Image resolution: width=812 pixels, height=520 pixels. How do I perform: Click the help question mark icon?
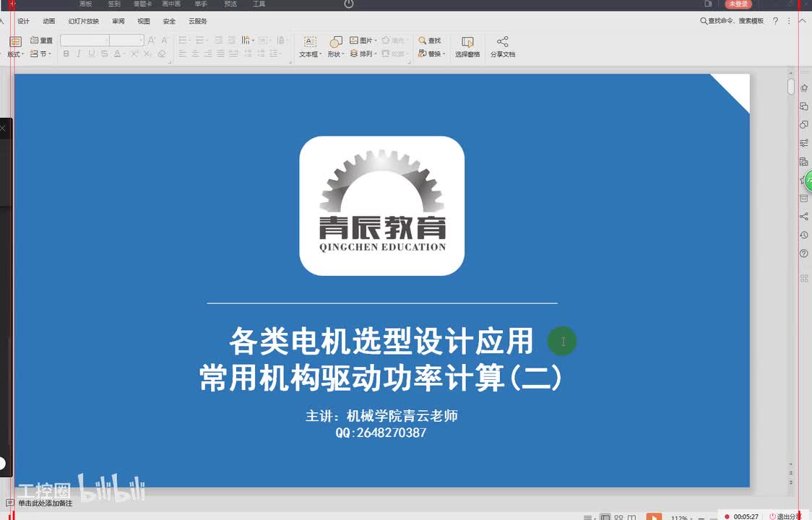click(x=775, y=21)
